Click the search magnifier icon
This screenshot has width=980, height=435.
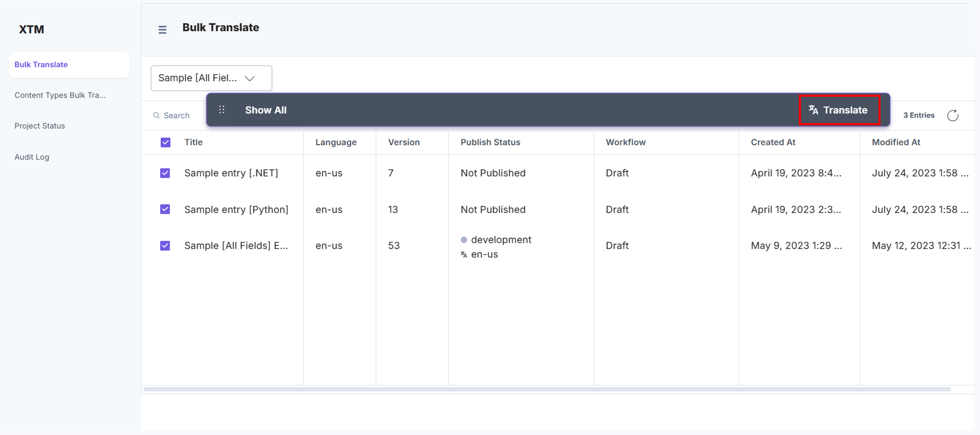point(156,115)
